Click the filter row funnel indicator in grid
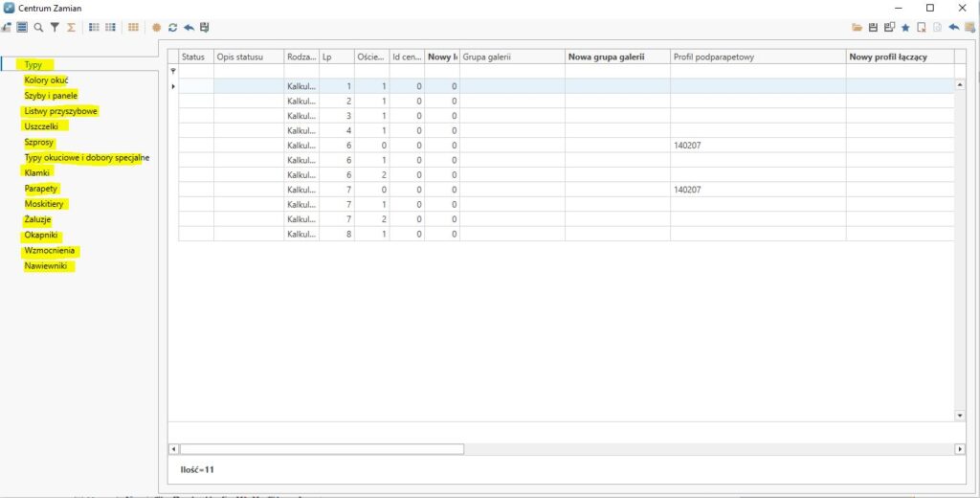This screenshot has width=980, height=498. pos(173,71)
